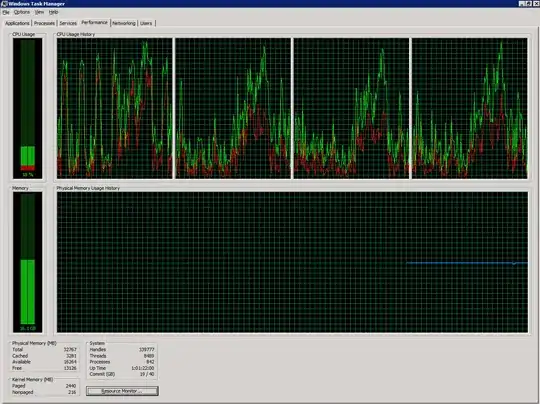This screenshot has height=404, width=540.
Task: Switch to the Services tab
Action: tap(68, 23)
